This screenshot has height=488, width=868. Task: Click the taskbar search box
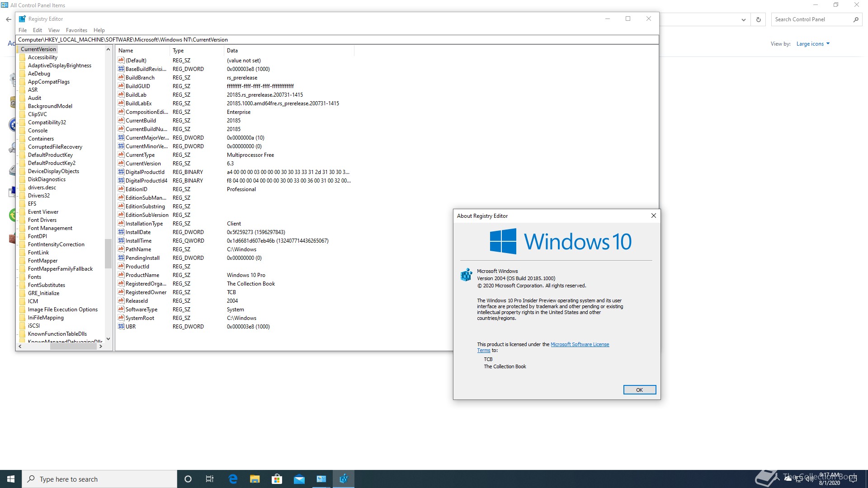[99, 479]
